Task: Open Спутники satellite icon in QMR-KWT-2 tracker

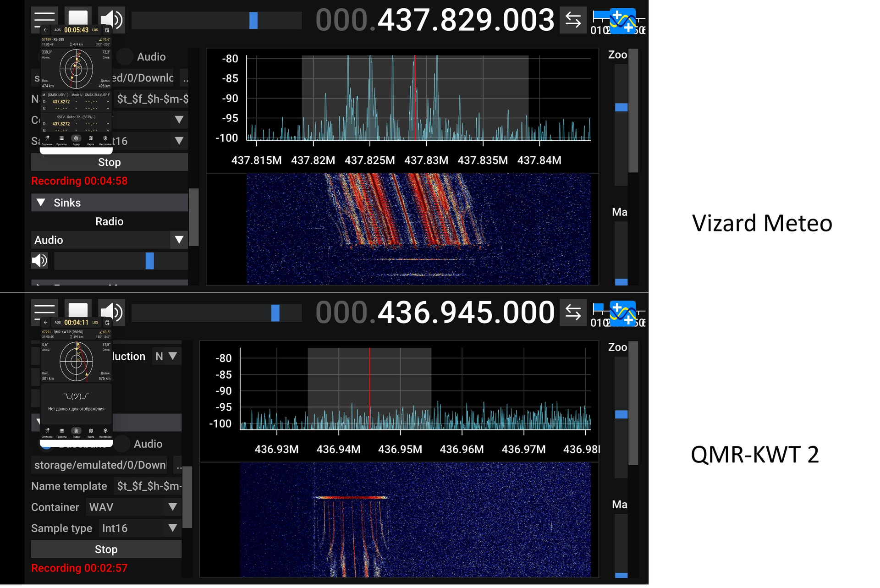Action: (47, 432)
